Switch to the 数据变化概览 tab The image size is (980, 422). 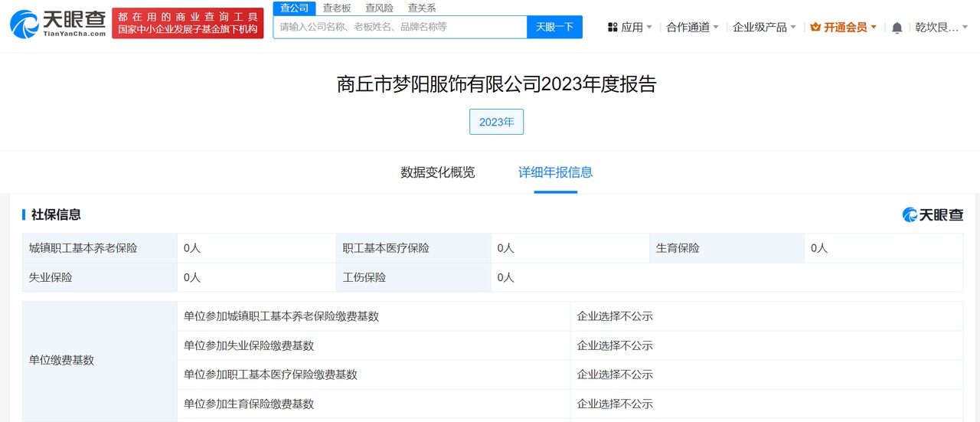click(x=438, y=172)
